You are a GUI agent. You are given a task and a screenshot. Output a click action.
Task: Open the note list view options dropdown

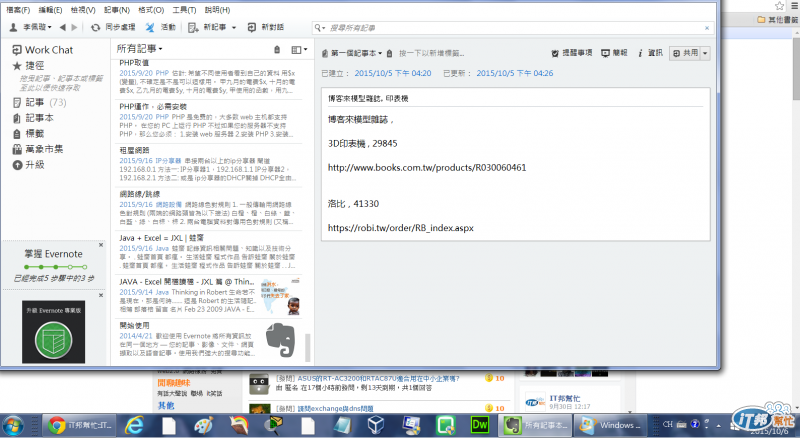(x=299, y=50)
